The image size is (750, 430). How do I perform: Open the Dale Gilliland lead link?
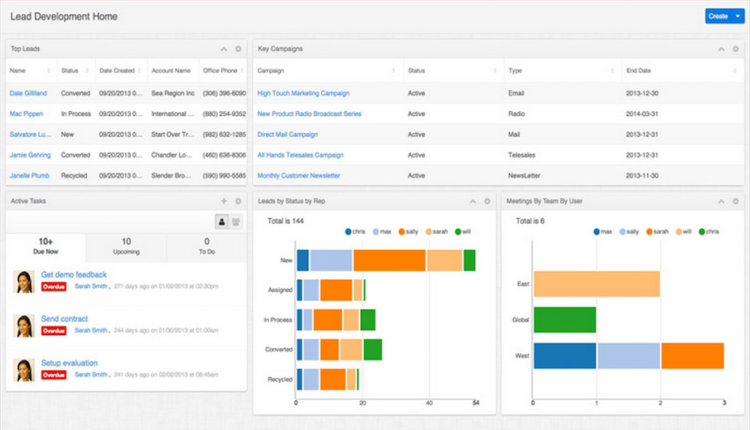[29, 93]
